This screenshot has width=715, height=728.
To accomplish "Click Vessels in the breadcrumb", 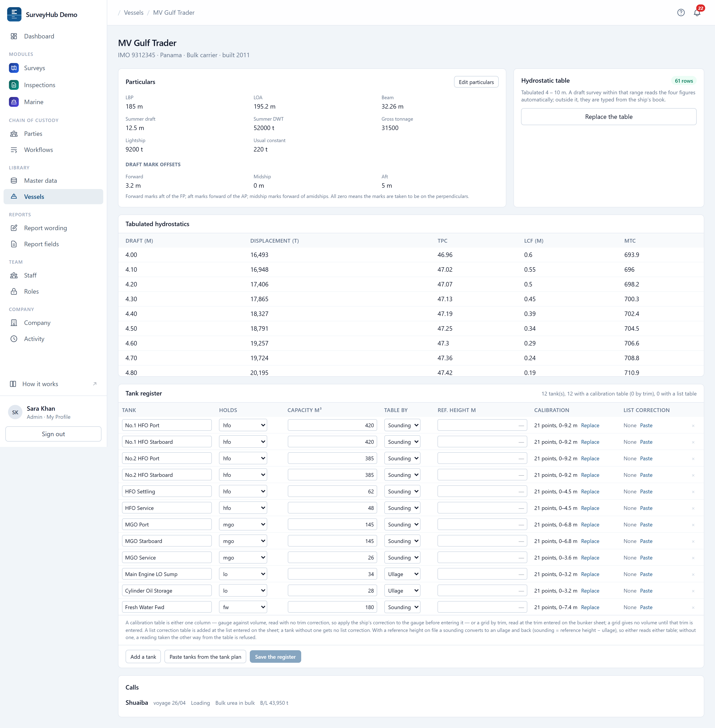I will click(133, 12).
